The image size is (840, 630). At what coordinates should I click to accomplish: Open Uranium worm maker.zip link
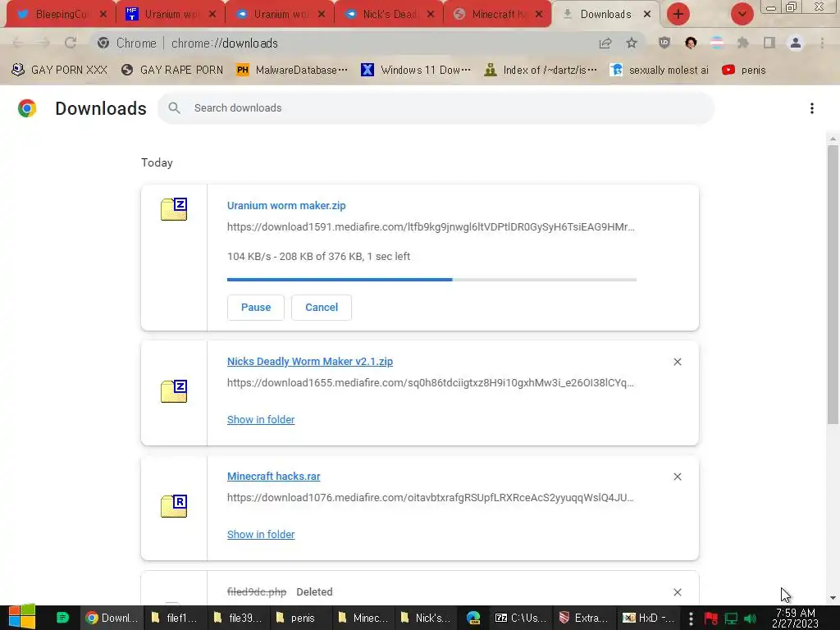[x=286, y=206]
